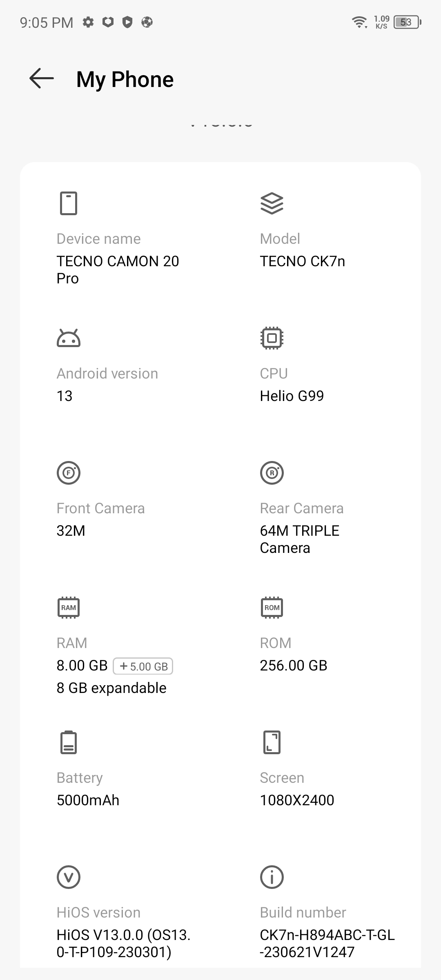
Task: Tap the RAM chip icon
Action: pyautogui.click(x=69, y=608)
